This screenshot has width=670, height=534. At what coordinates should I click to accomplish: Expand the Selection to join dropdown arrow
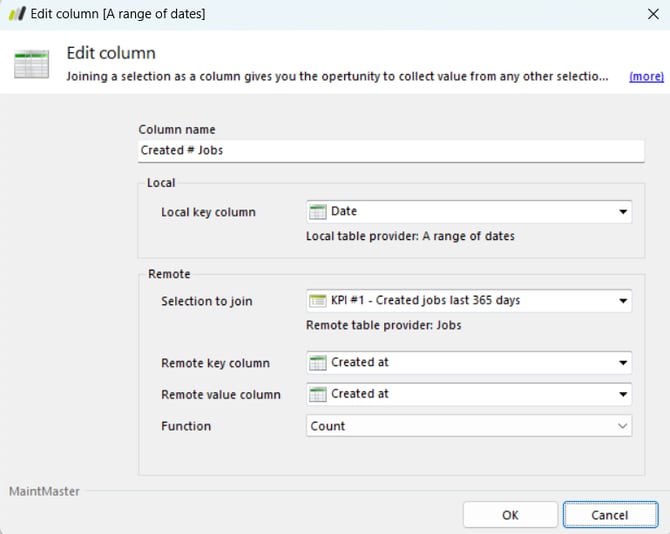point(622,301)
